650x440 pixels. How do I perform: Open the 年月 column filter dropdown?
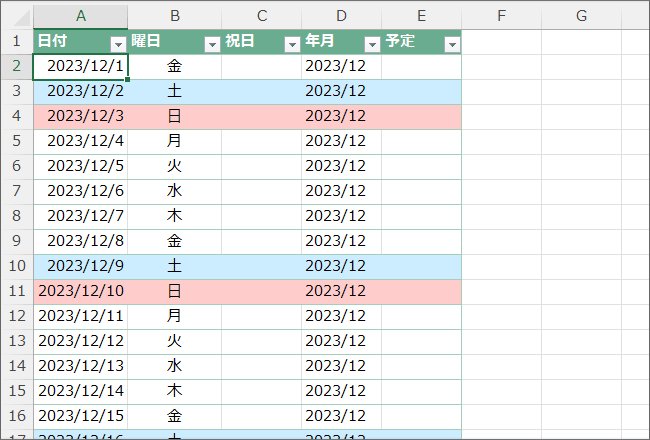tap(372, 44)
